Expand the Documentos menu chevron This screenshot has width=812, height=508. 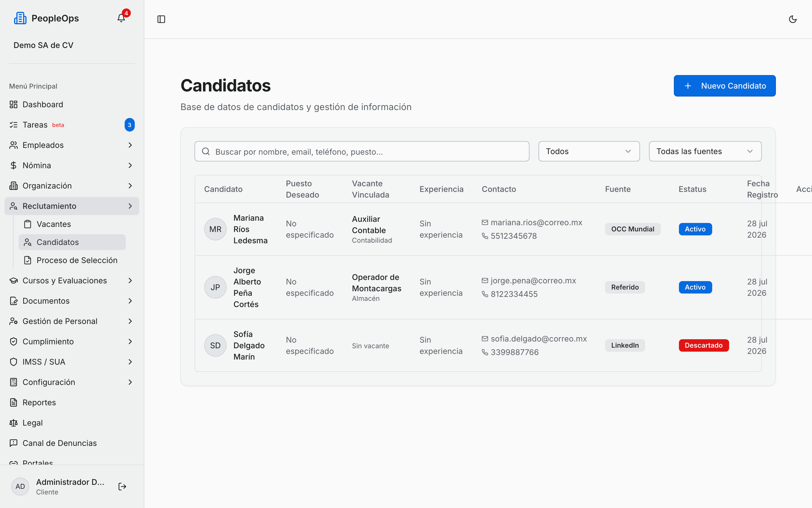pyautogui.click(x=130, y=301)
